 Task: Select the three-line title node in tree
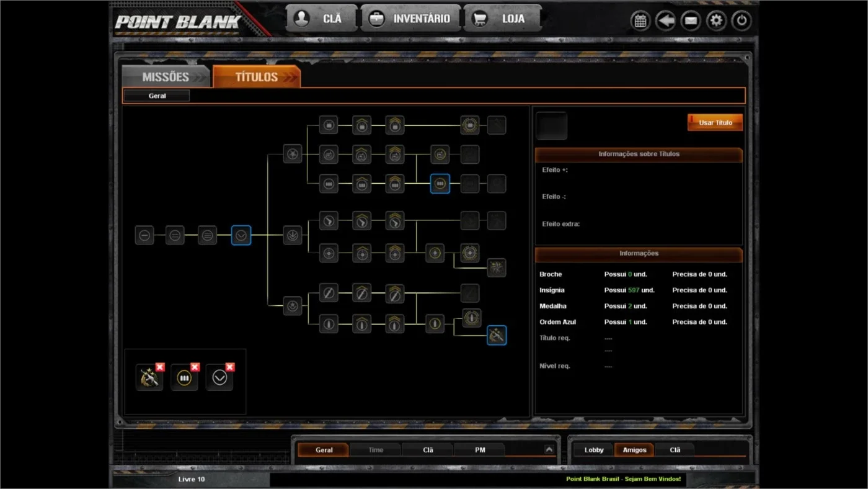208,235
